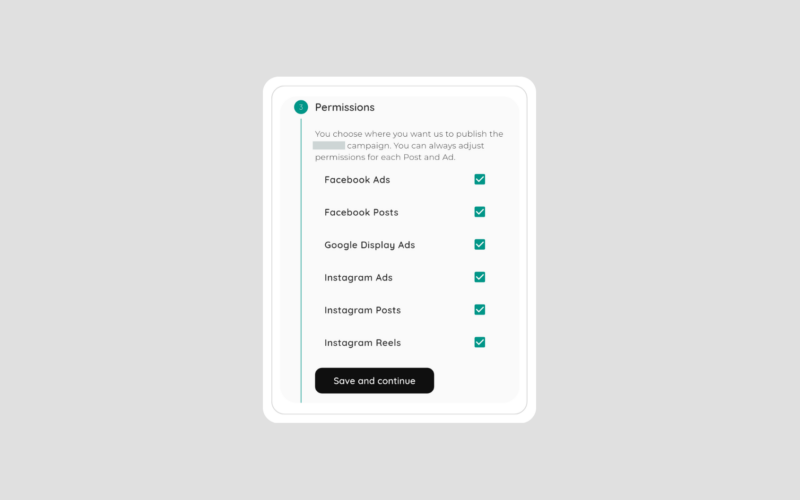Click the blurred campaign name placeholder
The height and width of the screenshot is (500, 800).
329,145
